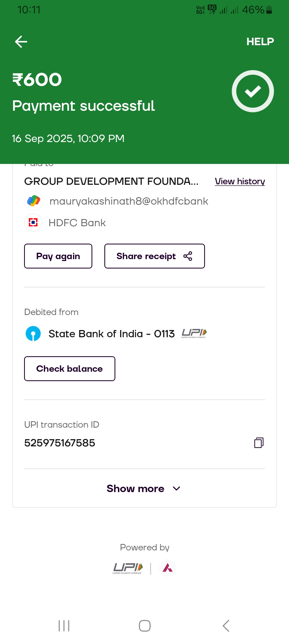
Task: Open HELP from the header
Action: (260, 42)
